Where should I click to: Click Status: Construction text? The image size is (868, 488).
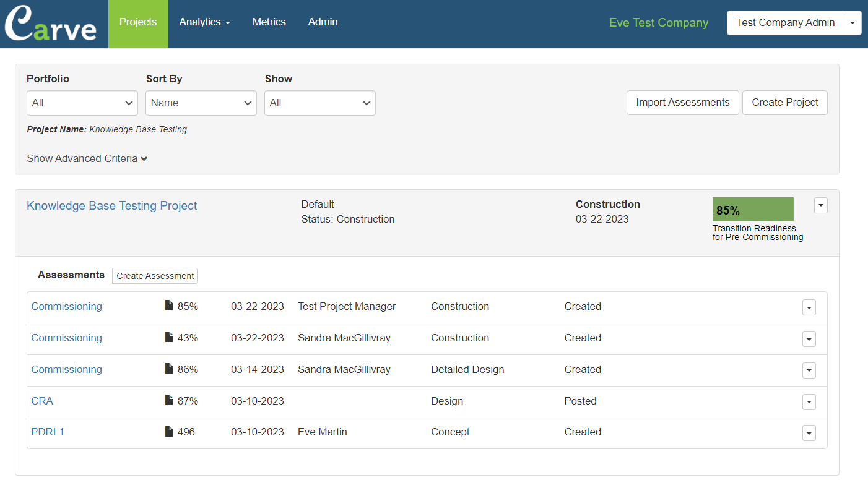click(x=348, y=220)
